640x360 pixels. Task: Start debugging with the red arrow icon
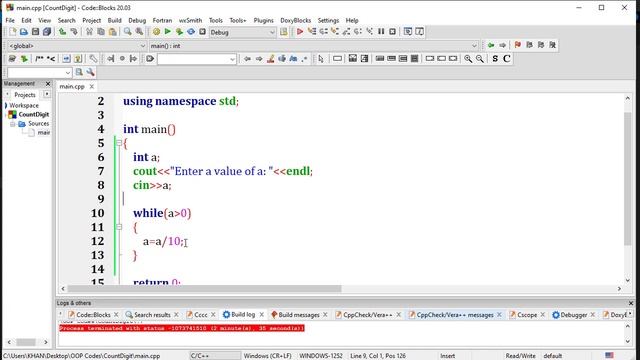[300, 32]
